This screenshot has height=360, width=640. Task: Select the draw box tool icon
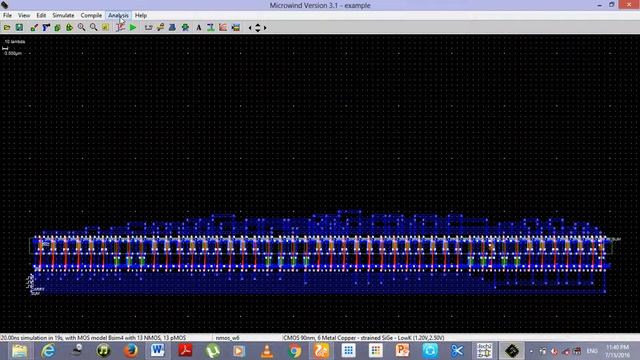coord(34,27)
